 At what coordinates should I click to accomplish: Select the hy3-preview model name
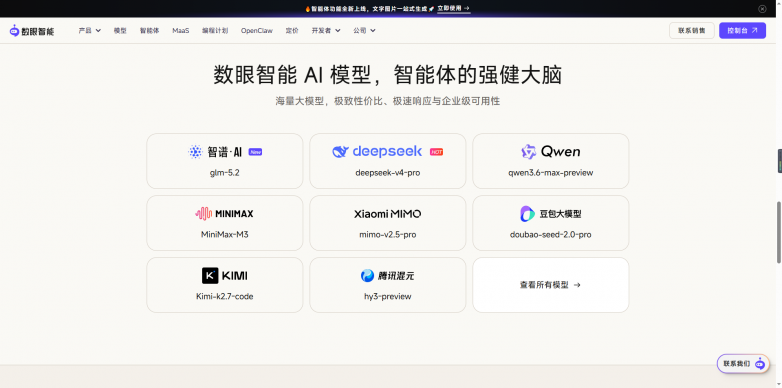pos(388,296)
